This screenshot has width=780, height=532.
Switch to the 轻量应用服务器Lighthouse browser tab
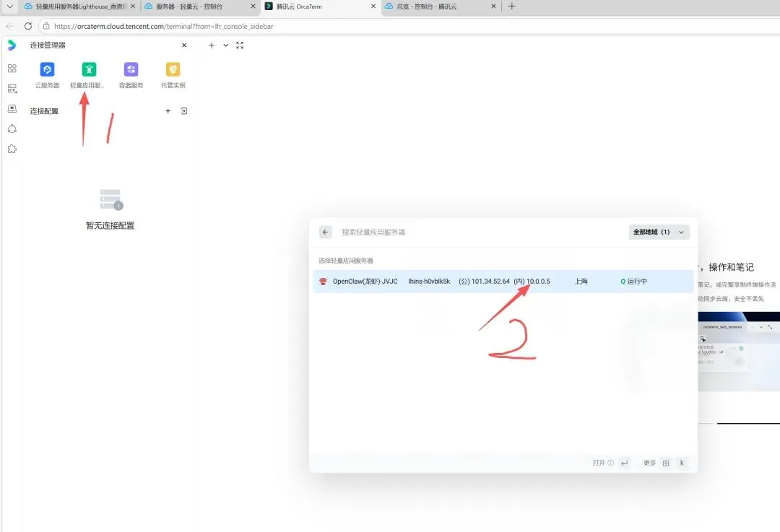click(x=79, y=6)
